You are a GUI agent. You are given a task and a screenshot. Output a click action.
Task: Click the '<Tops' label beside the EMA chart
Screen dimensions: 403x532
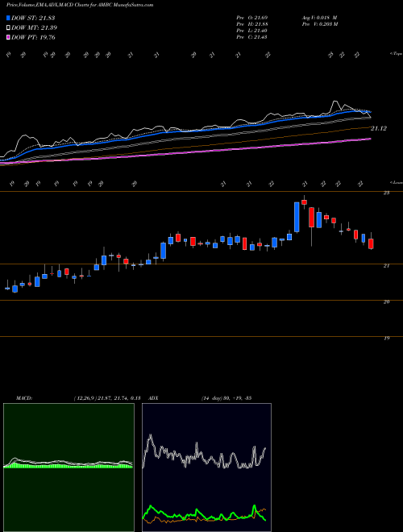(396, 54)
